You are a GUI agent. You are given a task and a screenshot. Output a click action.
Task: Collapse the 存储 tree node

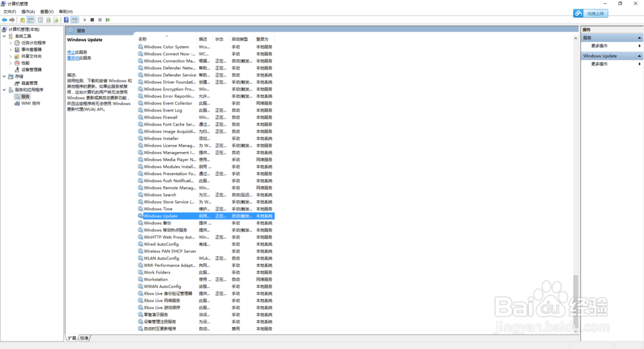pos(4,77)
